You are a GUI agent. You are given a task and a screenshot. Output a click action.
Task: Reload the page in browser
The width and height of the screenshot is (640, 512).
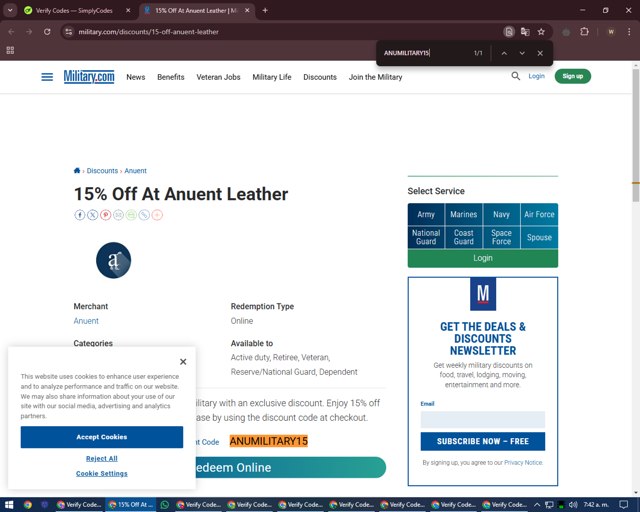click(47, 32)
